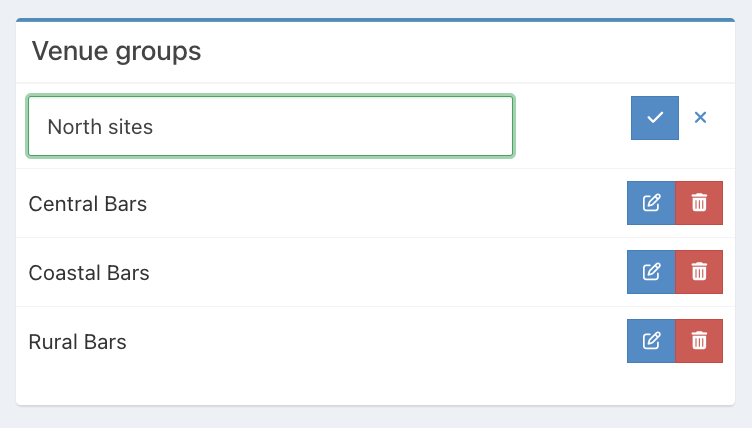Select the Rural Bars row label
752x428 pixels.
click(x=78, y=342)
